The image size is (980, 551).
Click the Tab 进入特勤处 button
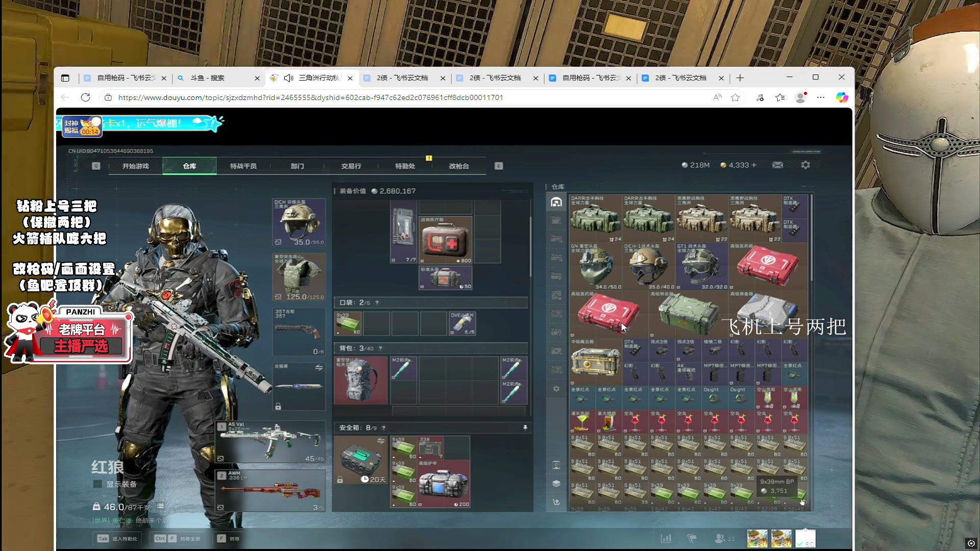[x=118, y=539]
